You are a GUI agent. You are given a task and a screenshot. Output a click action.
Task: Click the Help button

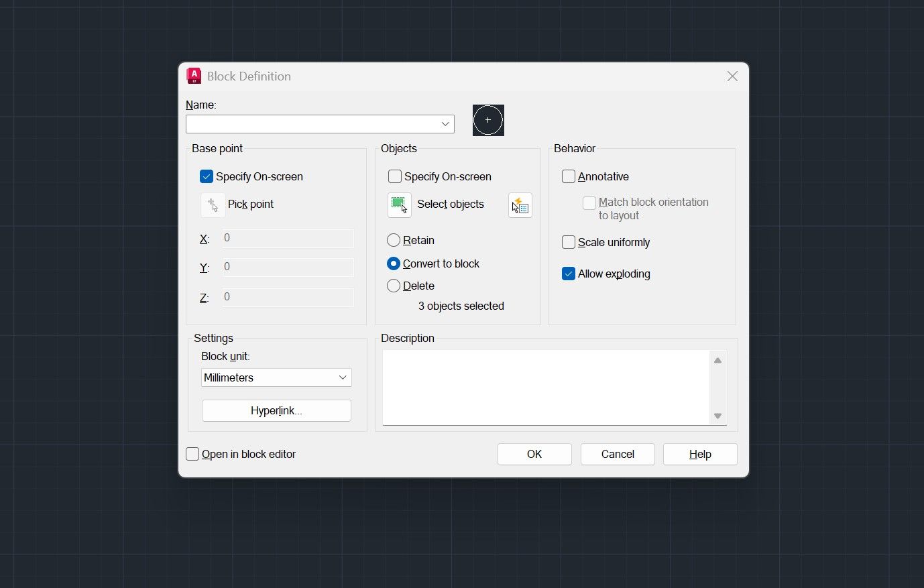(699, 454)
